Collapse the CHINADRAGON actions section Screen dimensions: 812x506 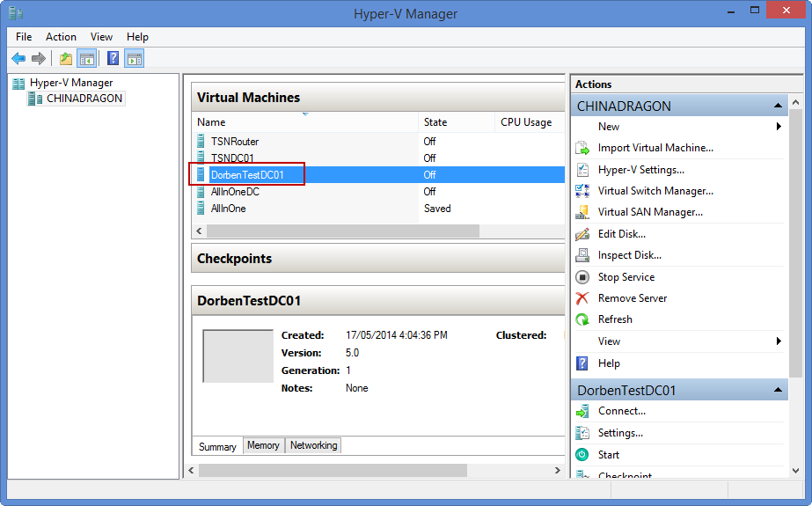tap(778, 106)
